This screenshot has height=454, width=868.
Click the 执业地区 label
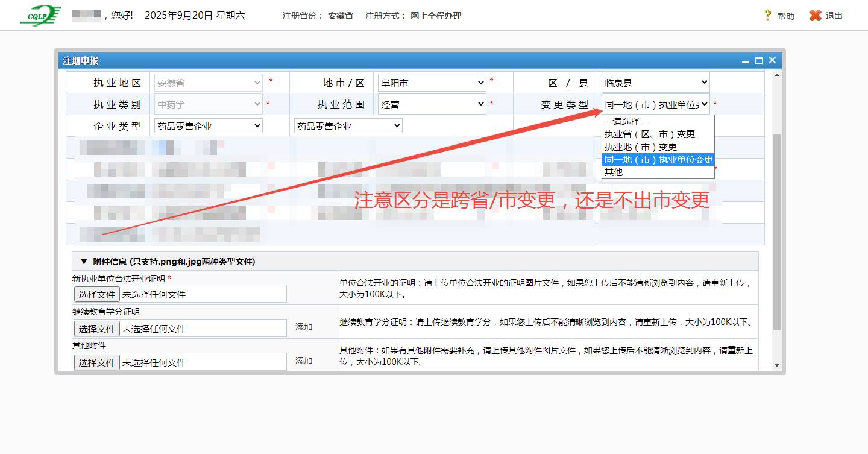pyautogui.click(x=117, y=83)
